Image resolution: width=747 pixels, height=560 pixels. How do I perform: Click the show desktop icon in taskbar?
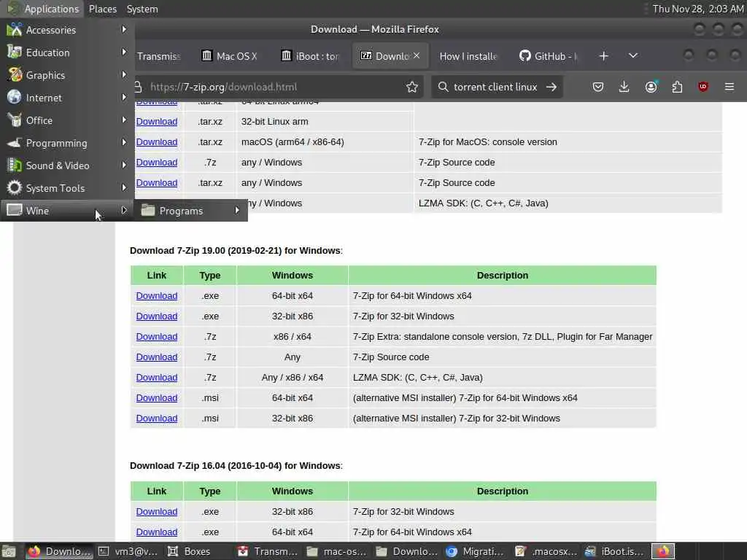(x=9, y=551)
